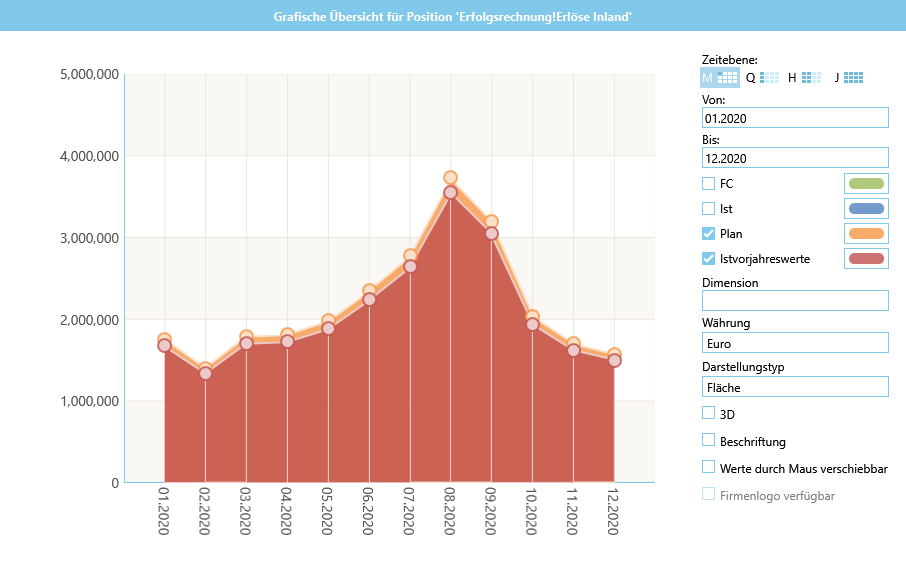Enable Werte durch Maus verschiebbar
The image size is (906, 572).
pos(708,466)
